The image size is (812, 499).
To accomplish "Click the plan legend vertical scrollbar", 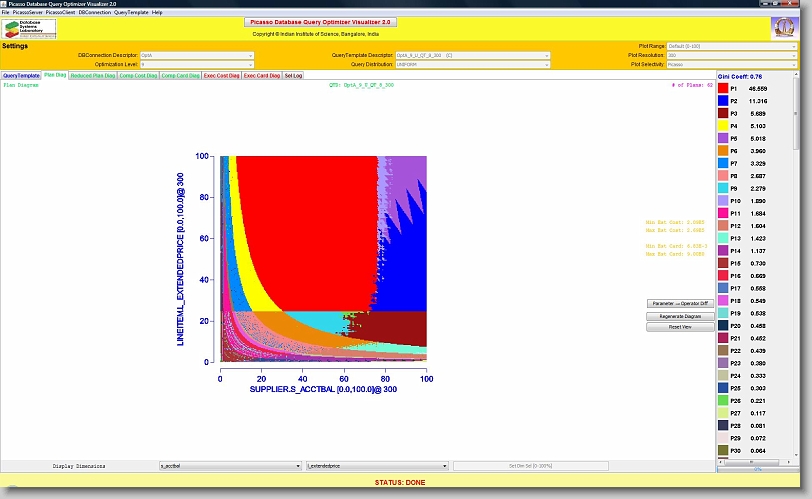I will (805, 270).
